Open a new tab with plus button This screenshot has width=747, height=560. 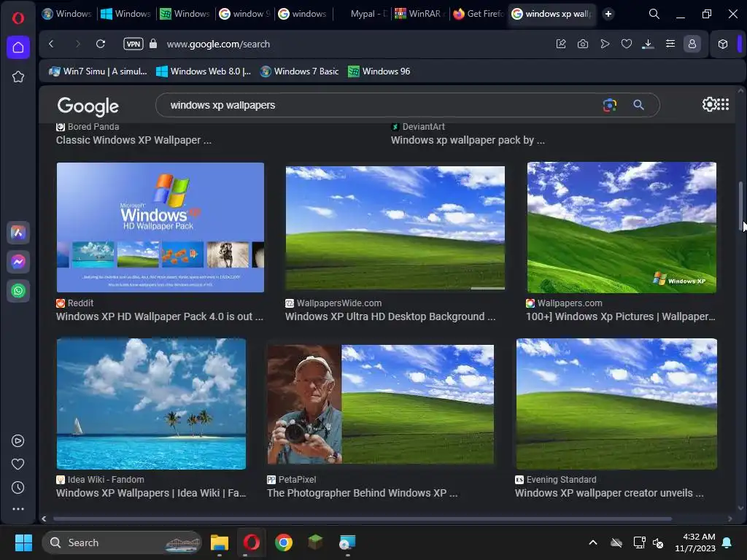click(608, 14)
